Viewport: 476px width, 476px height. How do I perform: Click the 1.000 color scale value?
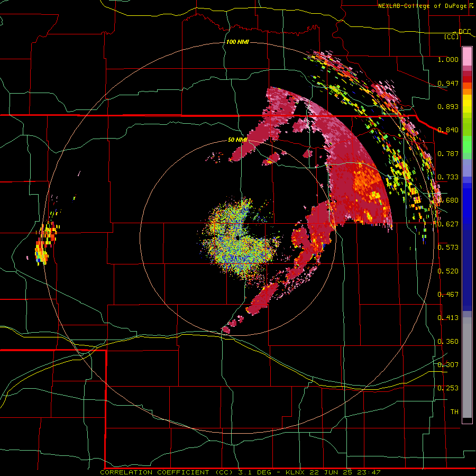pos(448,59)
